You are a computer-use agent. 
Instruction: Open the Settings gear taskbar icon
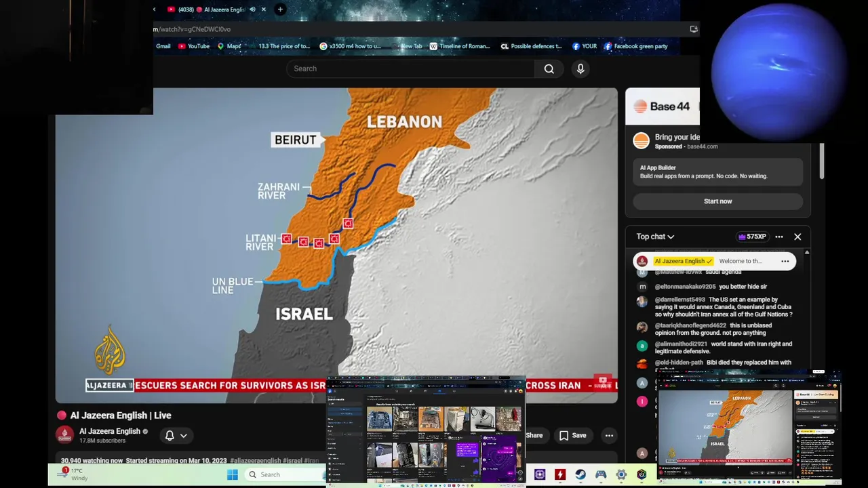tap(621, 474)
